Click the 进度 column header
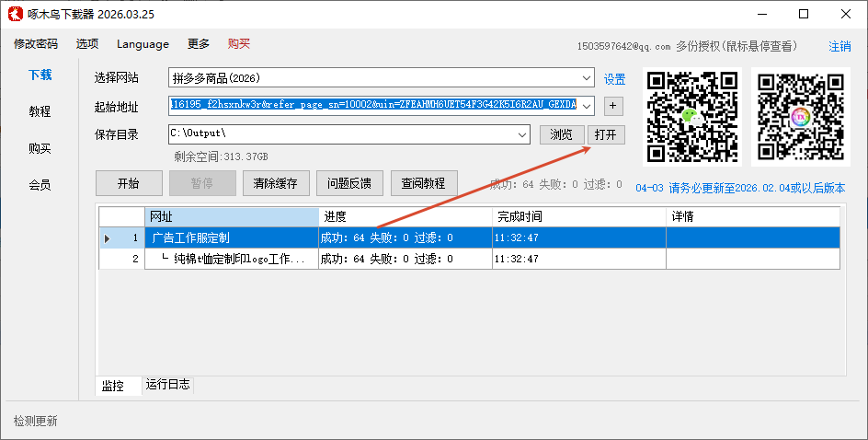868x440 pixels. click(x=405, y=217)
